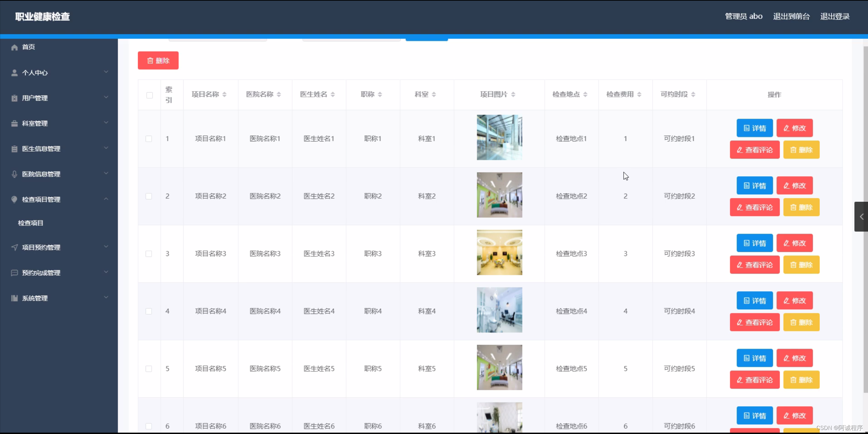The width and height of the screenshot is (868, 434).
Task: Click the home icon beside 首页
Action: coord(14,47)
